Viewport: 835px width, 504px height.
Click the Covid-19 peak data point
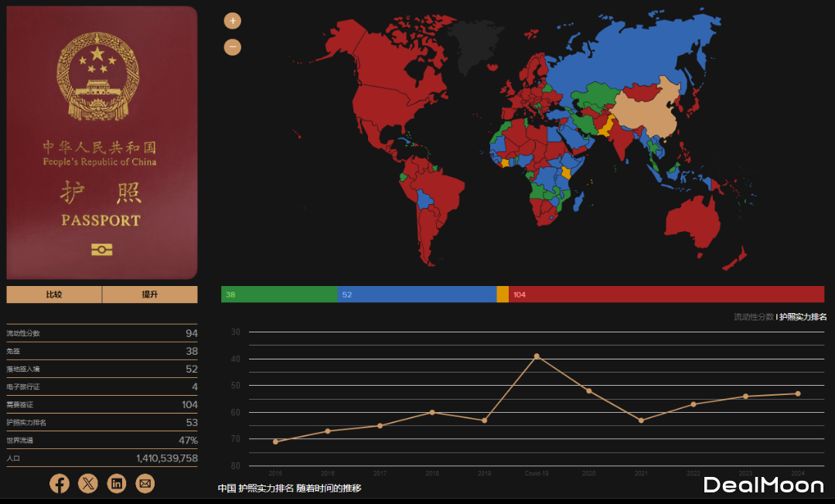(537, 356)
